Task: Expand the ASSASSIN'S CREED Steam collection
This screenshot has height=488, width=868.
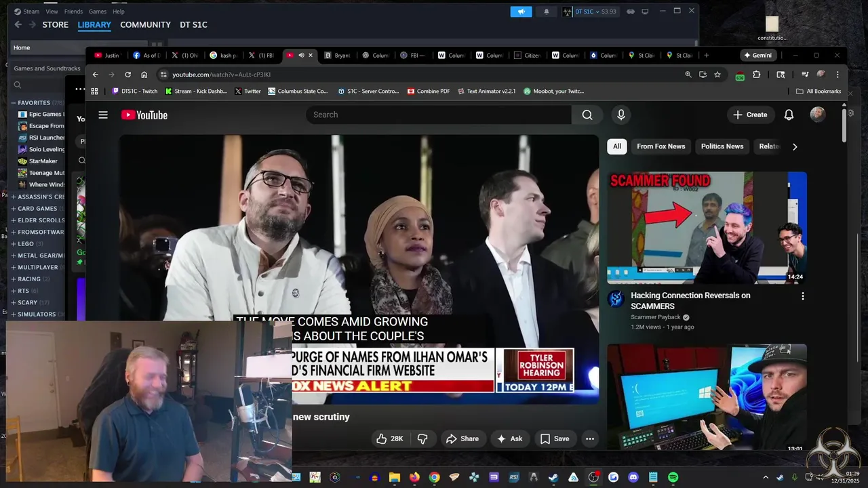Action: point(14,197)
